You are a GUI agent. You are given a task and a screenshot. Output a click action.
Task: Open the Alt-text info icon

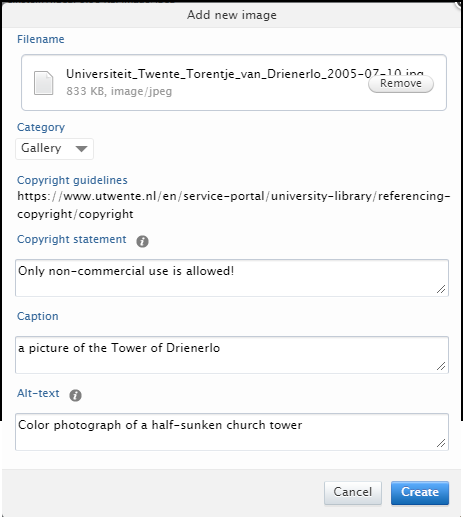tap(75, 395)
